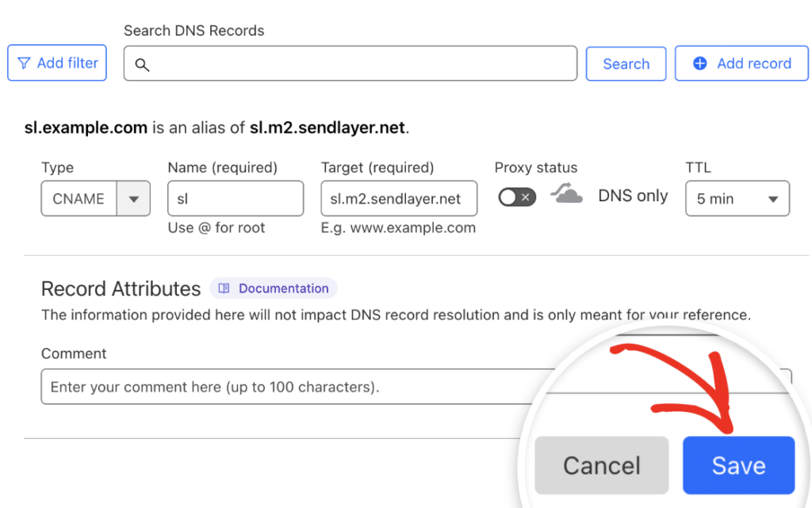
Task: Click the Documentation book icon
Action: (224, 288)
